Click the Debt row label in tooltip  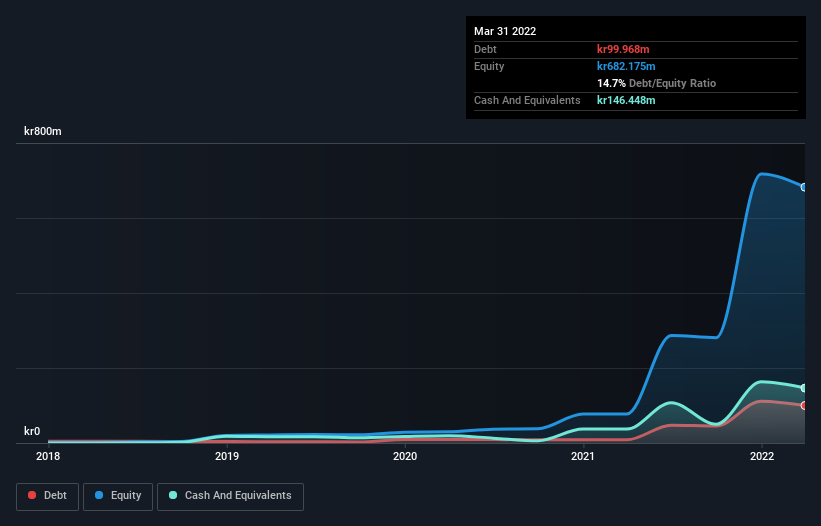pos(485,49)
